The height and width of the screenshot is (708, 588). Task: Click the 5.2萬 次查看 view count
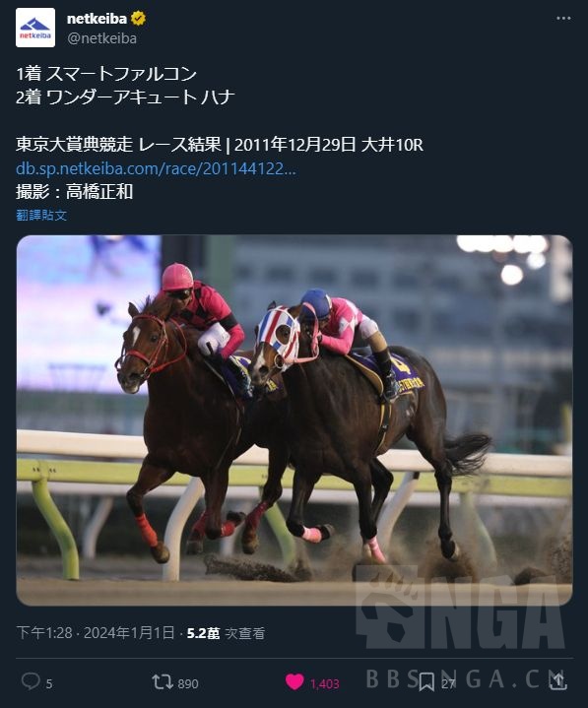pyautogui.click(x=226, y=633)
